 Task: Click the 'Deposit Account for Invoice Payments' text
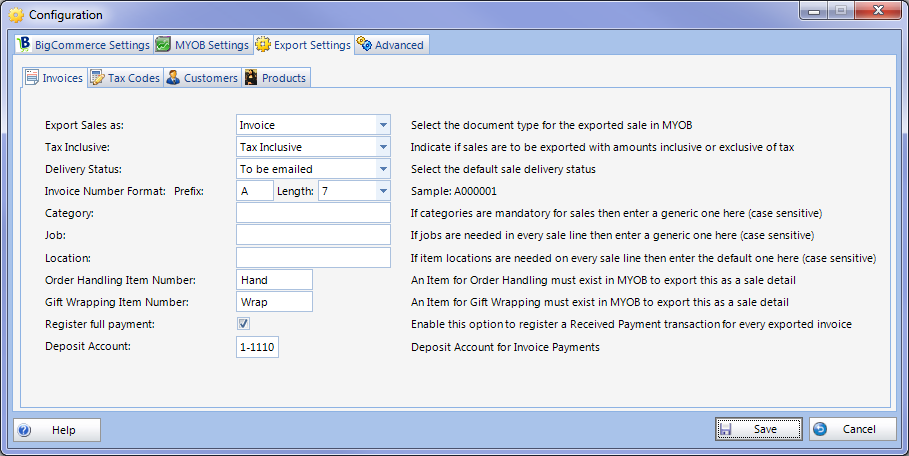506,347
